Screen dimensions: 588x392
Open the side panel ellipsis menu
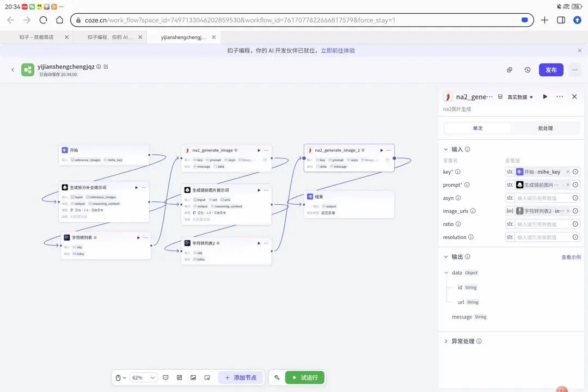(x=560, y=97)
